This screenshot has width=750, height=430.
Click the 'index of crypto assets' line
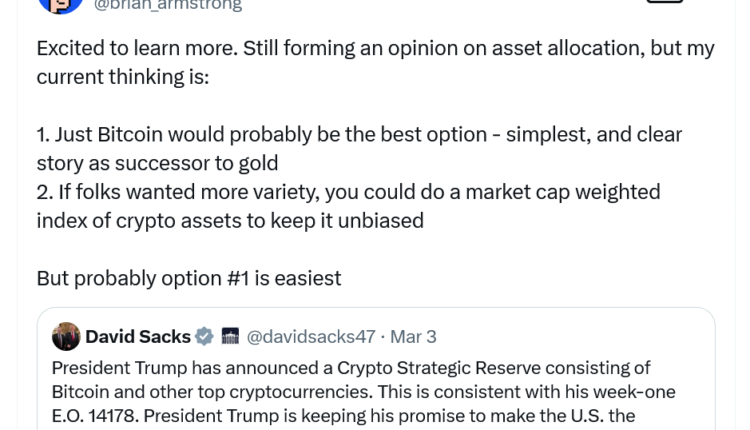tap(229, 221)
